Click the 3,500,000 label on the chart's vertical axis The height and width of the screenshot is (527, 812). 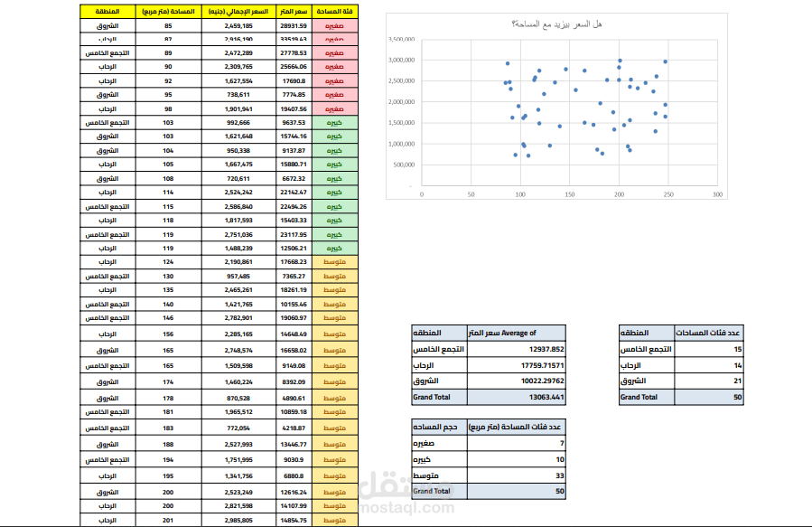click(x=401, y=39)
